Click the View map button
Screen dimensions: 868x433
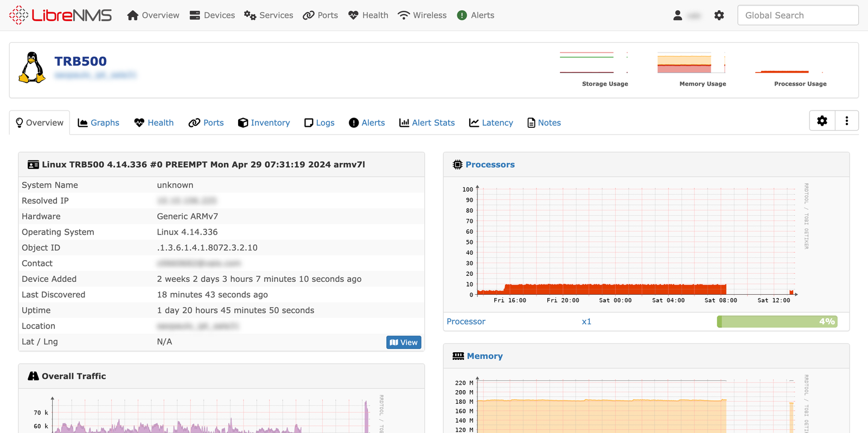click(404, 342)
